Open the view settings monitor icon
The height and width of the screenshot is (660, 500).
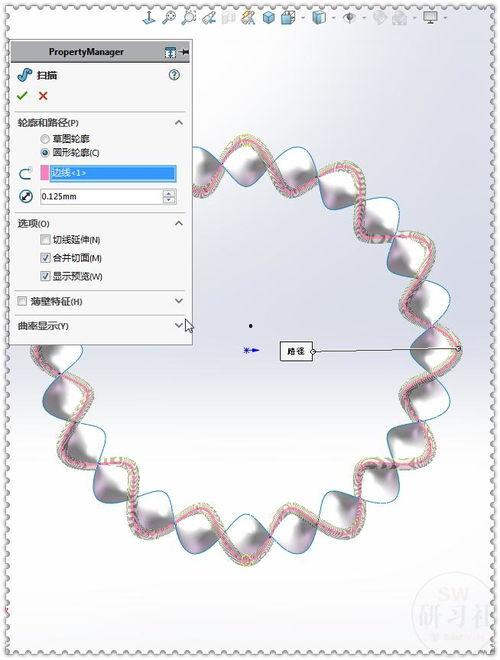430,18
